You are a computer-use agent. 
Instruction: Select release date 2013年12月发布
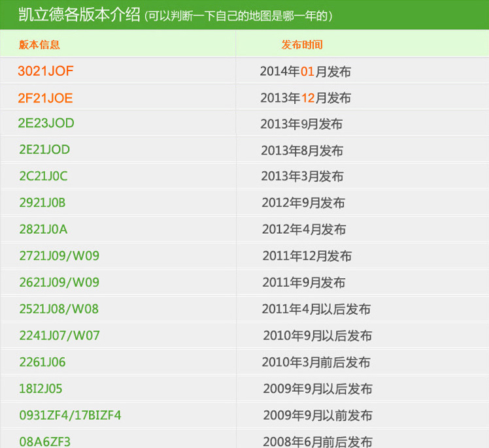click(306, 98)
